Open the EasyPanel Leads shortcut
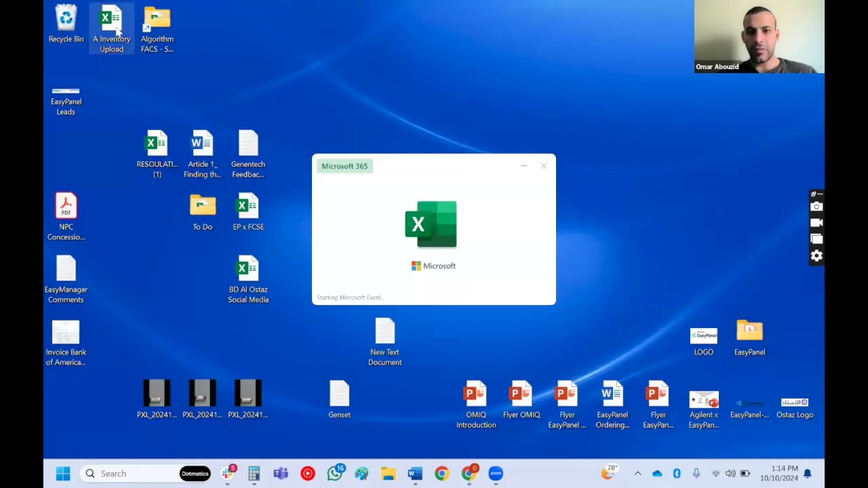 coord(66,101)
